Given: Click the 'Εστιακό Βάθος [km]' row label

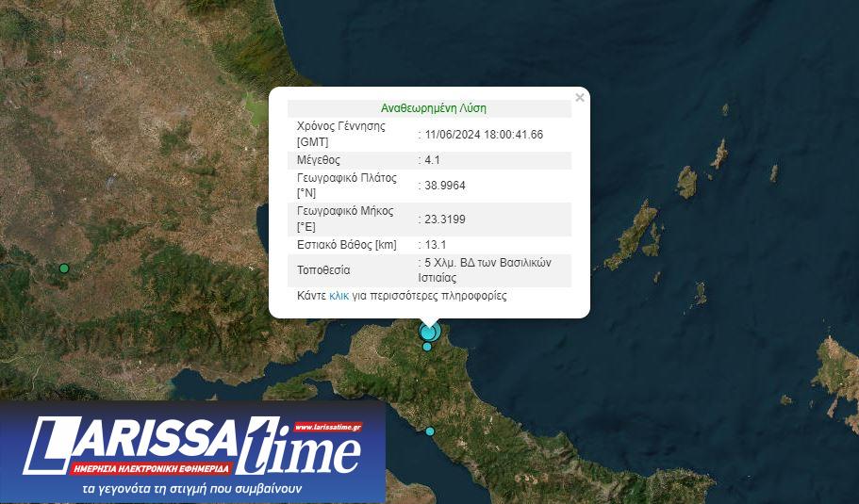Looking at the screenshot, I should point(346,245).
